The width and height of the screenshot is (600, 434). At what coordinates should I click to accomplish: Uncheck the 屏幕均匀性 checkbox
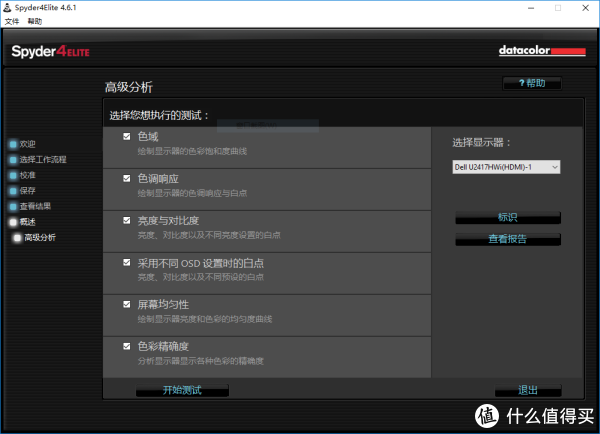pyautogui.click(x=126, y=304)
